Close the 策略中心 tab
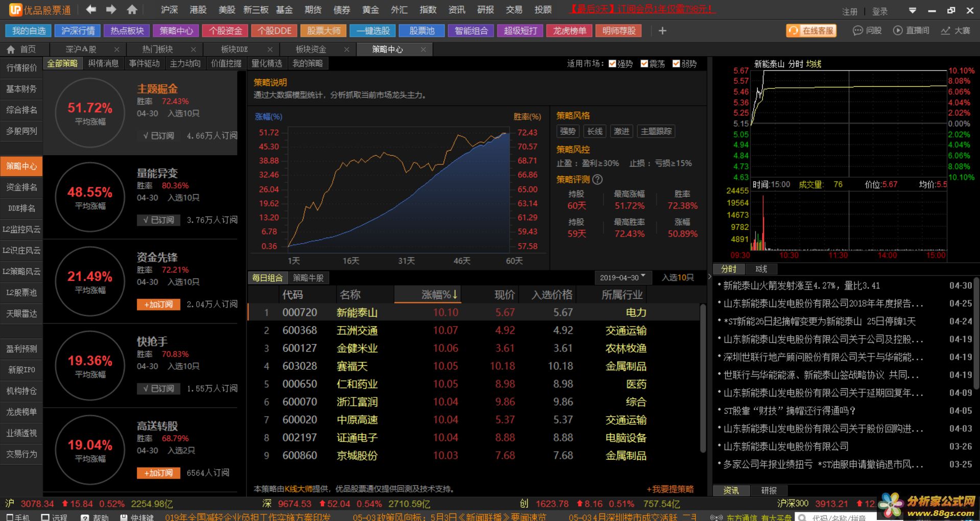Screen dimensions: 980x521 pyautogui.click(x=423, y=50)
